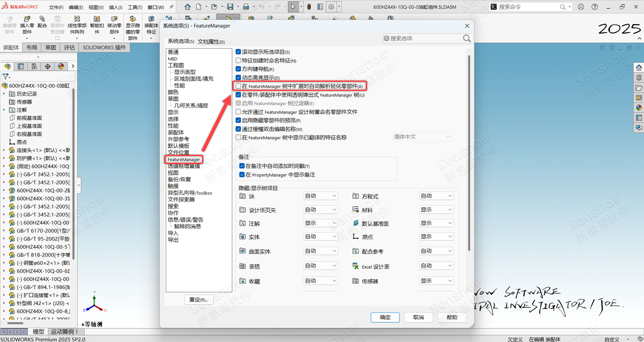The width and height of the screenshot is (644, 342).
Task: Click the Save icon in the top toolbar
Action: 230,7
